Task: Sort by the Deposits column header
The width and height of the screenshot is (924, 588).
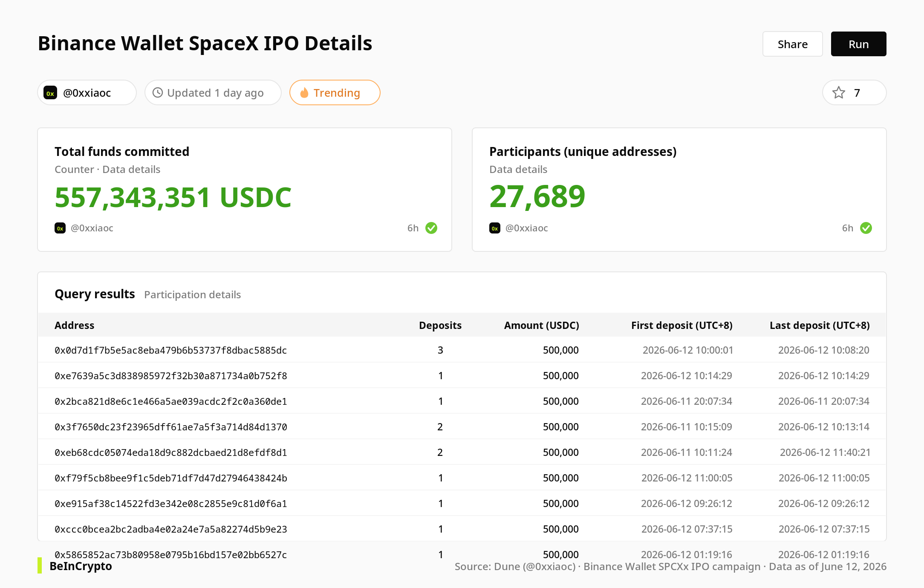Action: point(440,325)
